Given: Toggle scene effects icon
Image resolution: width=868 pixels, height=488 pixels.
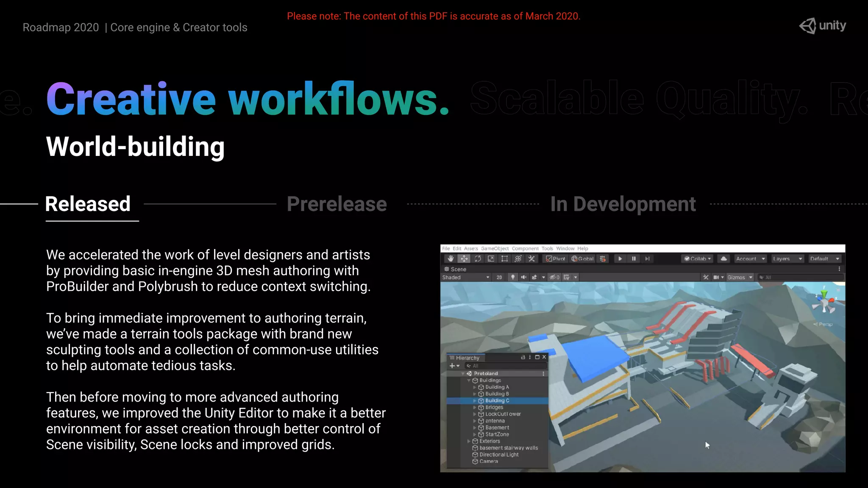Looking at the screenshot, I should click(534, 277).
